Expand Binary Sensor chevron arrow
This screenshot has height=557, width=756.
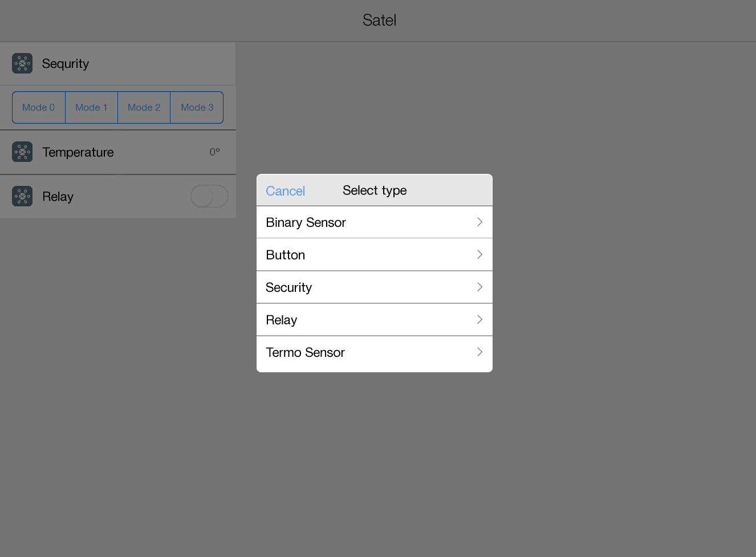click(479, 222)
